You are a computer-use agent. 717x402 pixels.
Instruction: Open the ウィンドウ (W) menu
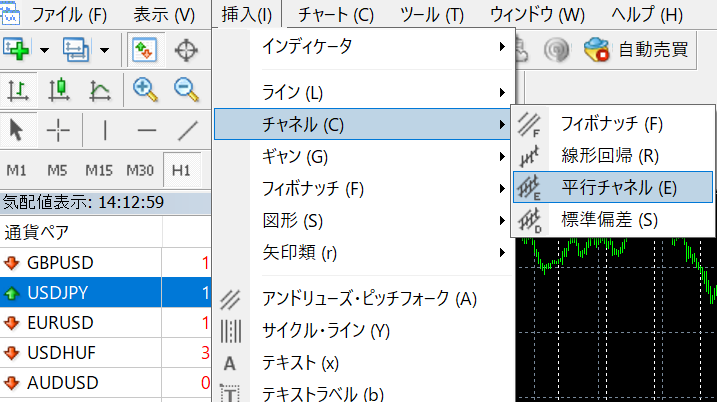[x=537, y=15]
